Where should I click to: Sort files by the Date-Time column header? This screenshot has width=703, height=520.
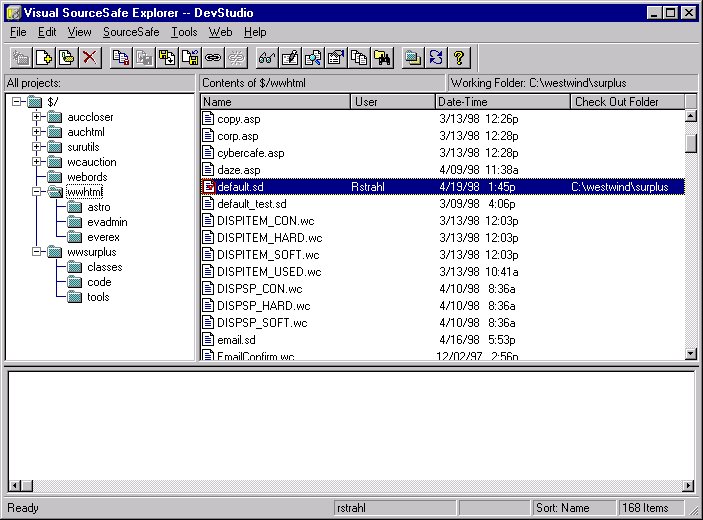503,102
